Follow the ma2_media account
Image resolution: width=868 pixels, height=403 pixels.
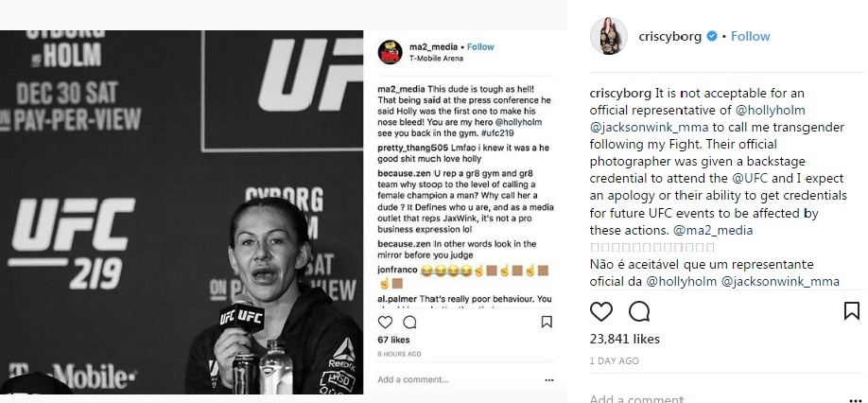(480, 47)
